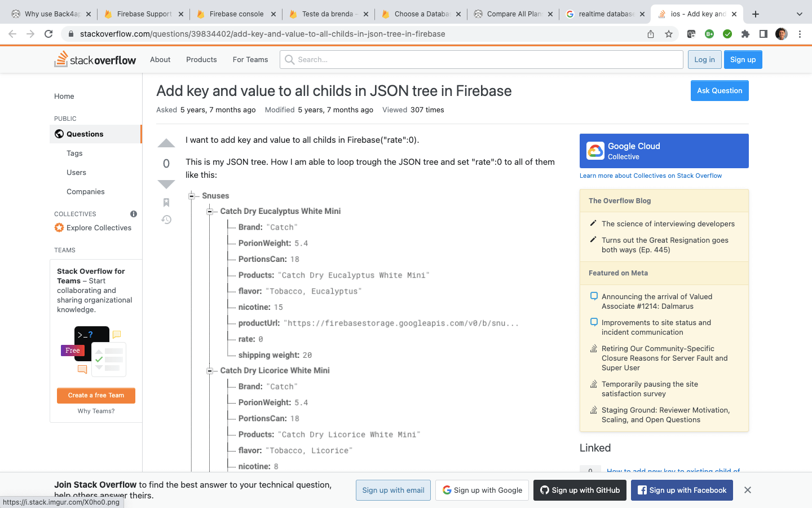Click the Google Cloud Collective icon

click(594, 151)
